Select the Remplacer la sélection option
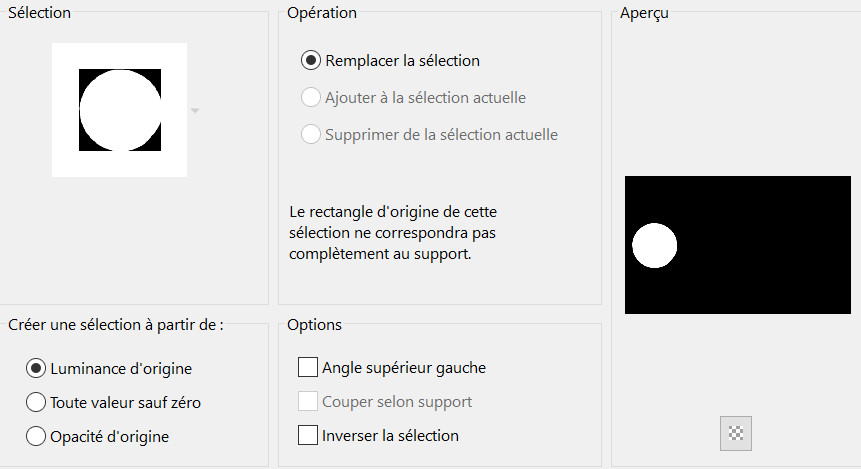This screenshot has height=469, width=861. click(311, 60)
